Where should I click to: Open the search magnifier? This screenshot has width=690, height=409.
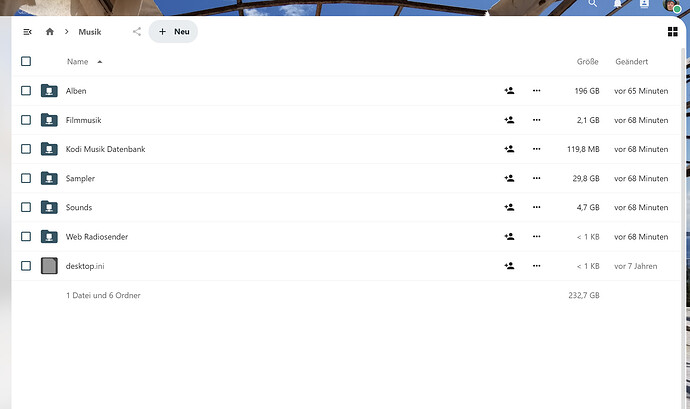tap(593, 4)
